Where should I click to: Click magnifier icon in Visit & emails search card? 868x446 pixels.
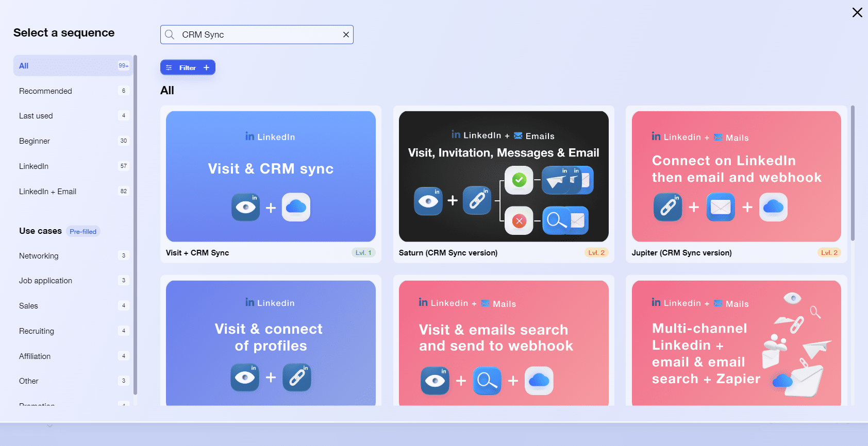[x=487, y=381]
